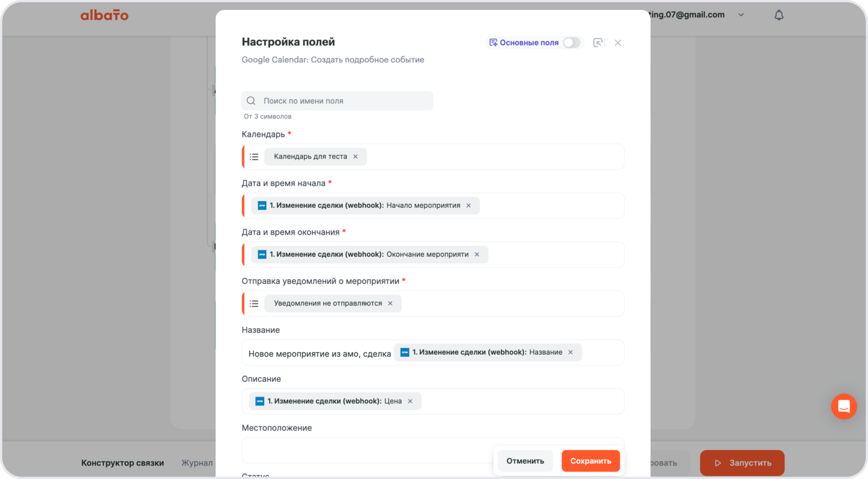Close the field settings dialog

click(x=618, y=43)
